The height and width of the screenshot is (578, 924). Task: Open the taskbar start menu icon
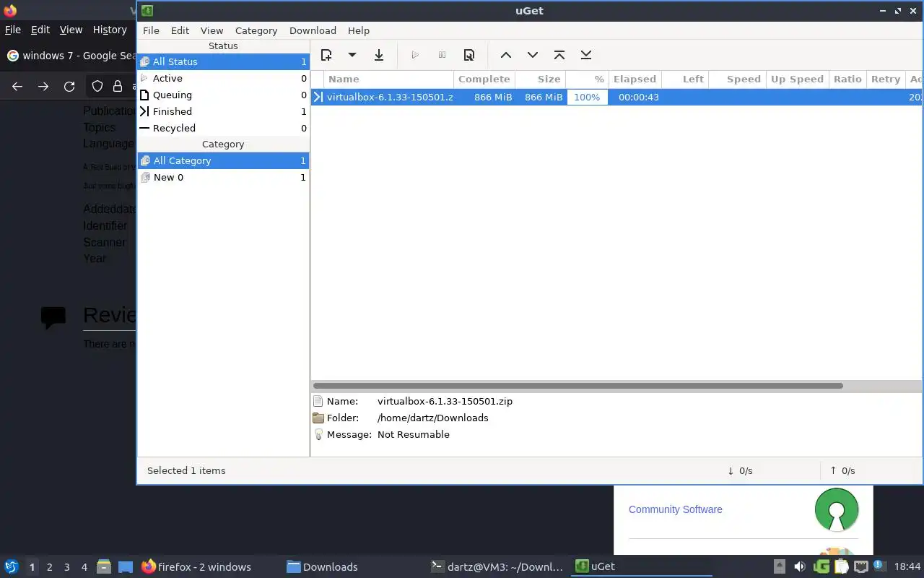tap(12, 566)
